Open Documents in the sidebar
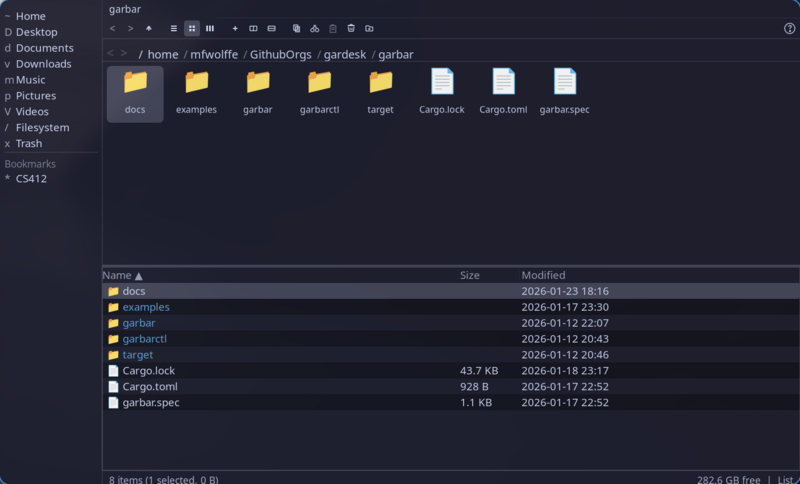Image resolution: width=800 pixels, height=484 pixels. [44, 48]
